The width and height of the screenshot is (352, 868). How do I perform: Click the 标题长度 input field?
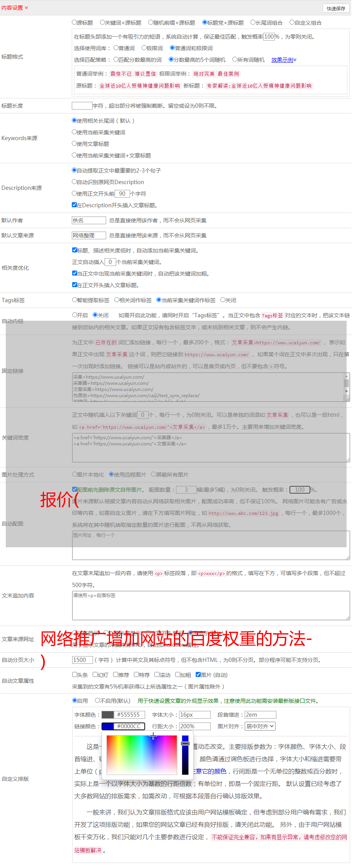tap(82, 106)
